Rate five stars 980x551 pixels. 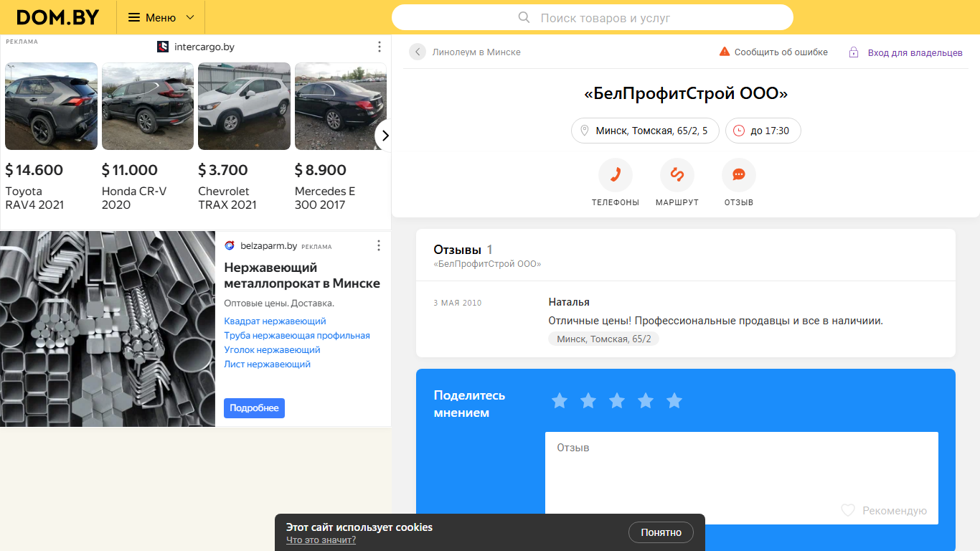click(674, 400)
